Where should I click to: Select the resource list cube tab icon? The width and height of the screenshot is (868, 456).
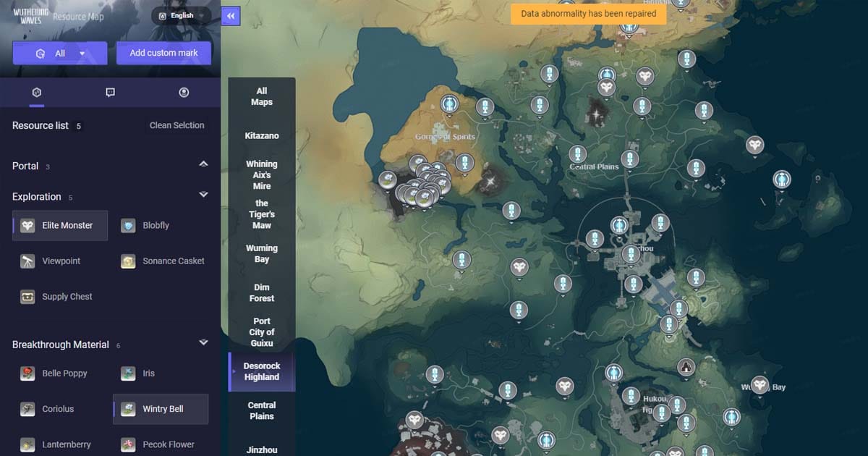click(37, 93)
